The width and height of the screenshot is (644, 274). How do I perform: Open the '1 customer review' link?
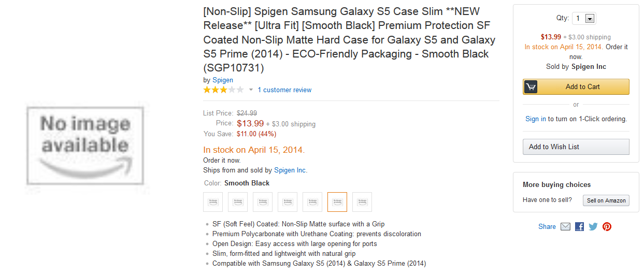point(284,90)
